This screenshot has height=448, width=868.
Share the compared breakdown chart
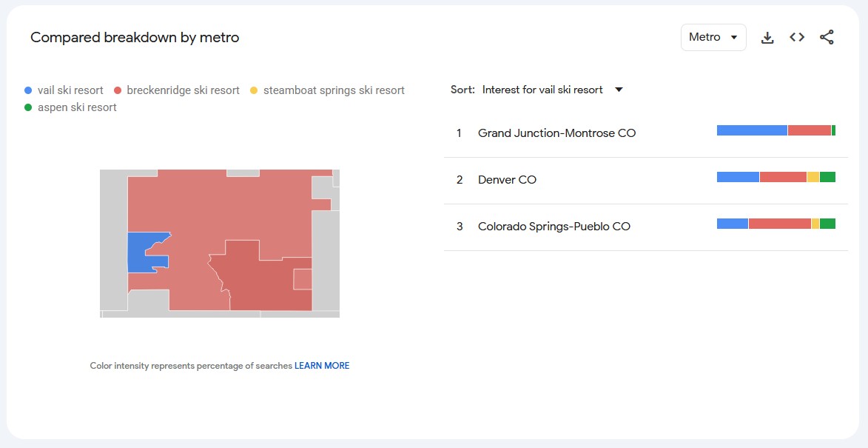pyautogui.click(x=827, y=36)
